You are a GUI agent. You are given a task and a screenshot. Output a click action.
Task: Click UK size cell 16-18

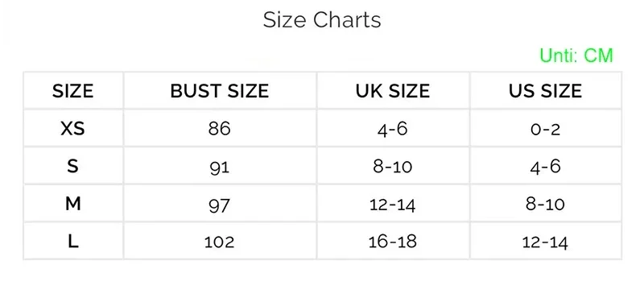point(393,242)
